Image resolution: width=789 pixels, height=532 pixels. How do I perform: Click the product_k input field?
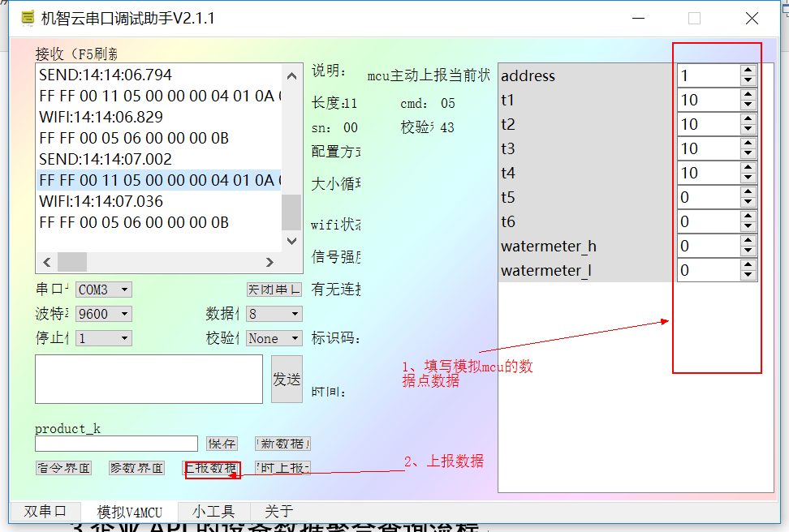pos(116,443)
